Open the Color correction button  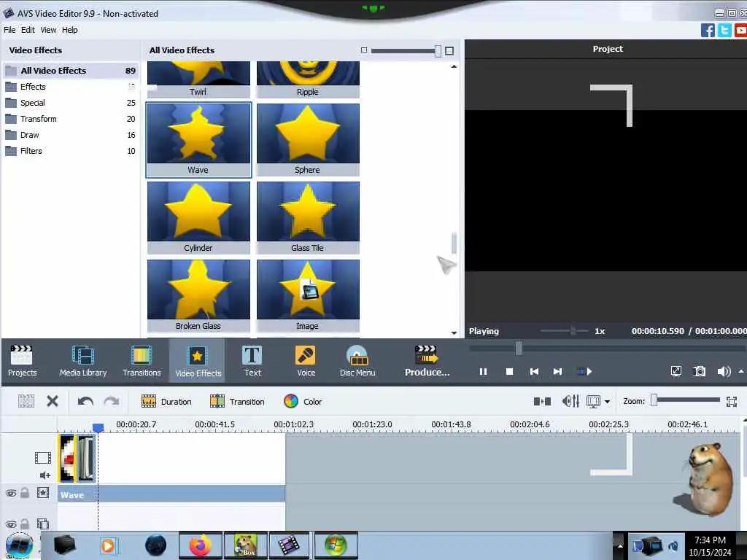point(303,402)
